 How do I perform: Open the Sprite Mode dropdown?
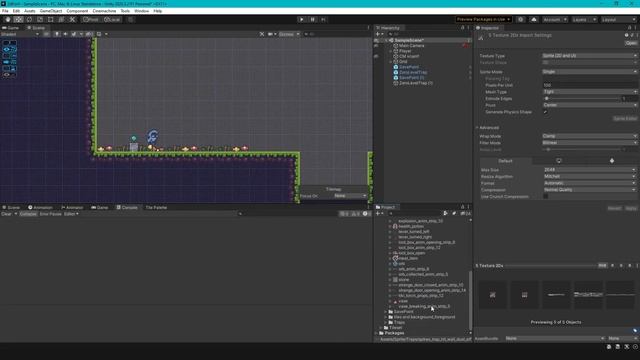[x=589, y=72]
